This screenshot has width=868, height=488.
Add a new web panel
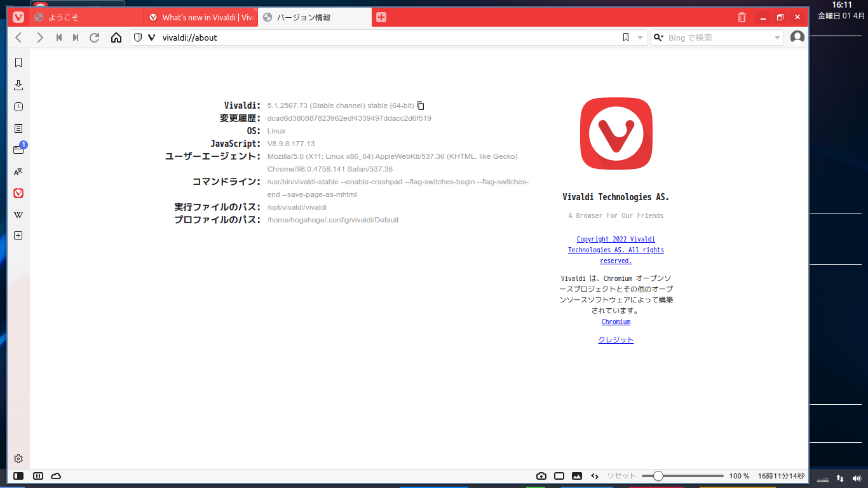(18, 236)
